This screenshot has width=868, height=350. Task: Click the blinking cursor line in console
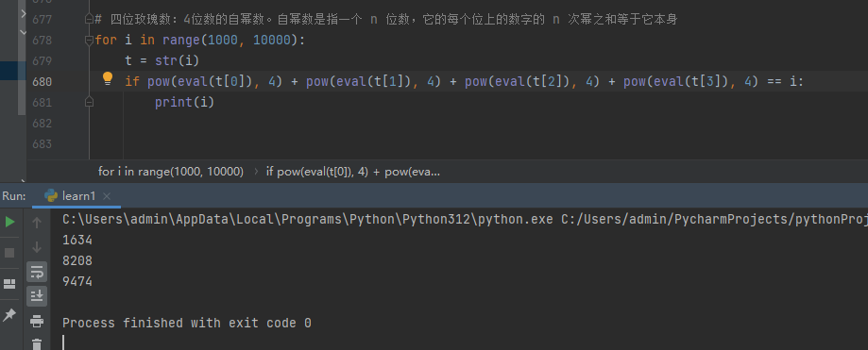(63, 342)
